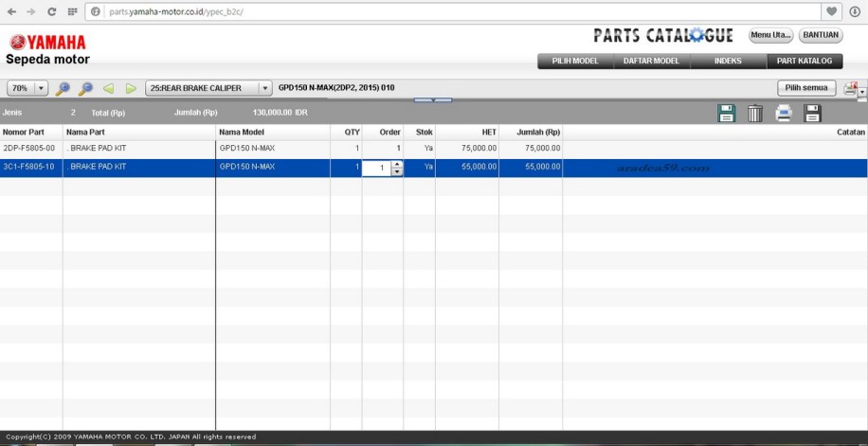868x446 pixels.
Task: Go to previous figure with left arrow
Action: [x=109, y=88]
